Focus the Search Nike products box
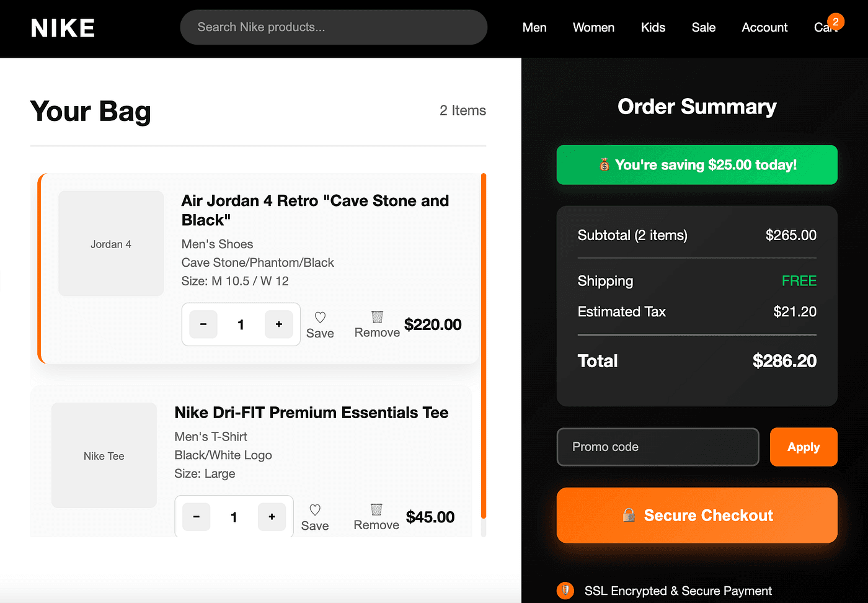This screenshot has width=868, height=603. click(334, 27)
